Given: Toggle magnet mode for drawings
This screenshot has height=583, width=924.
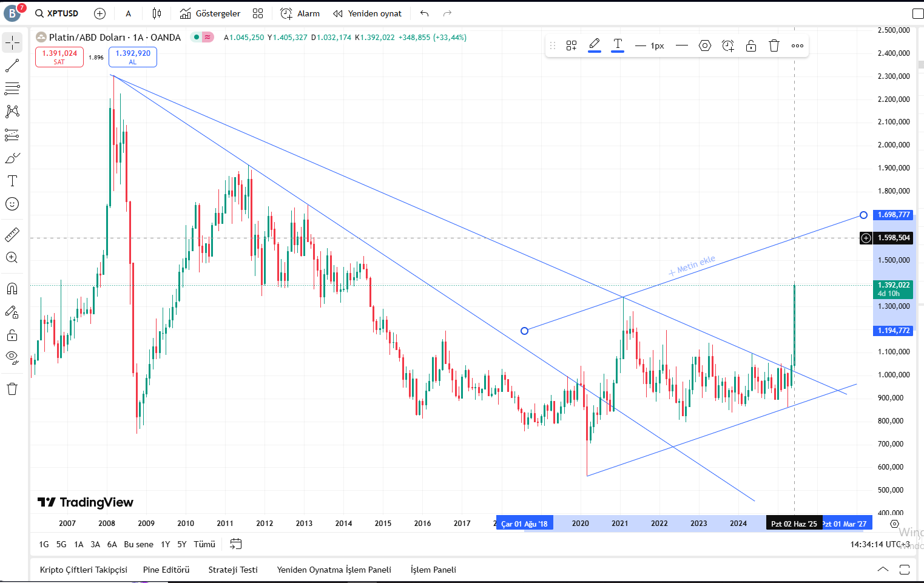Looking at the screenshot, I should click(12, 289).
